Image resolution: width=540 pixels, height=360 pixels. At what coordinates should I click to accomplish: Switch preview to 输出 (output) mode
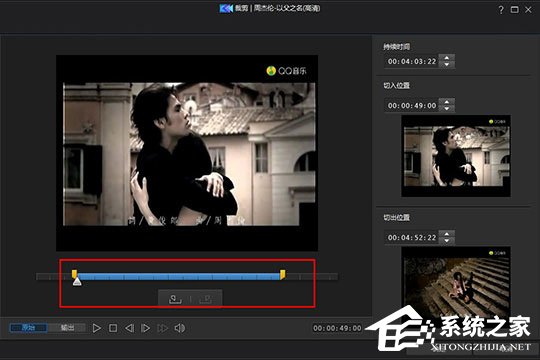67,328
